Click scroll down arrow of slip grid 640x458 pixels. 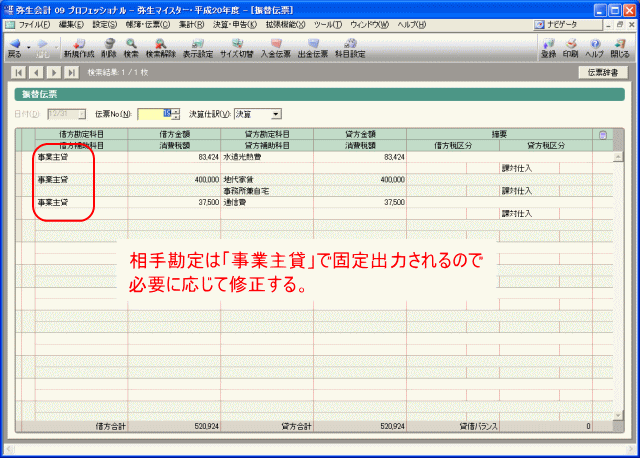(x=618, y=415)
